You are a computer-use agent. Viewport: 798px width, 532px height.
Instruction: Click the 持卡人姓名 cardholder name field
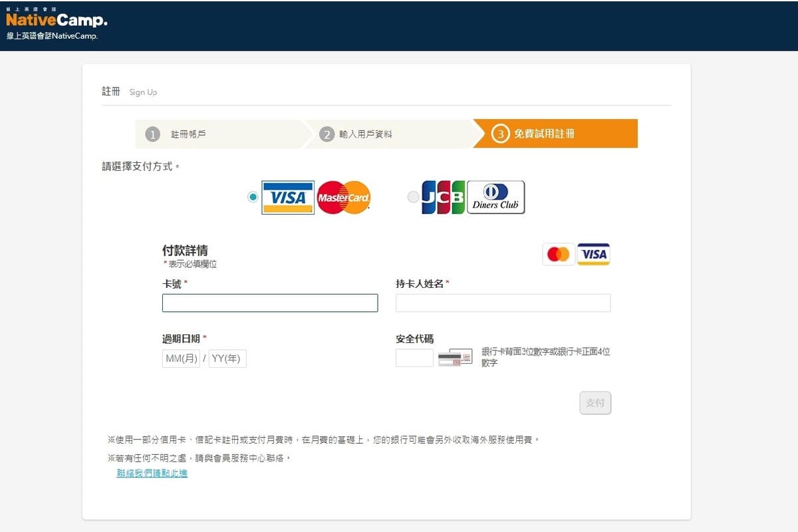click(x=503, y=303)
